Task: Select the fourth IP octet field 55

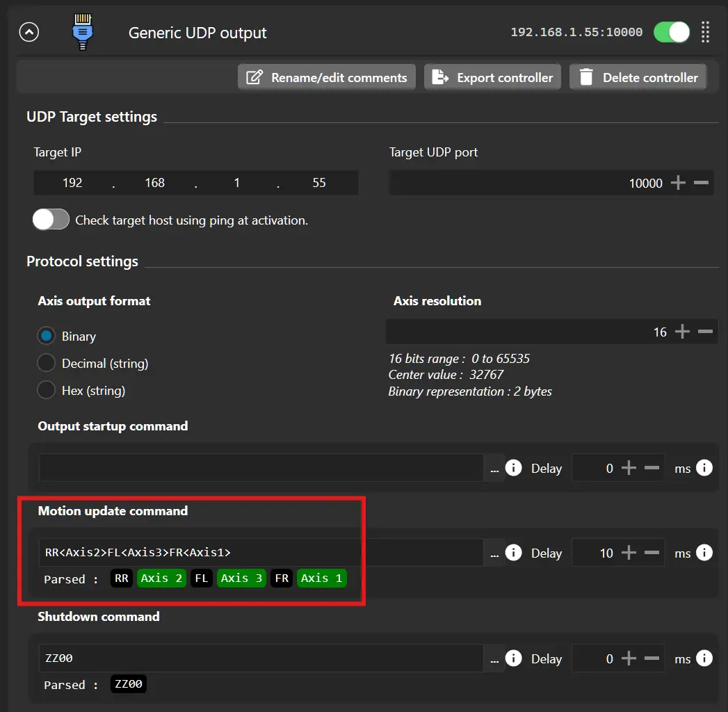Action: click(319, 183)
